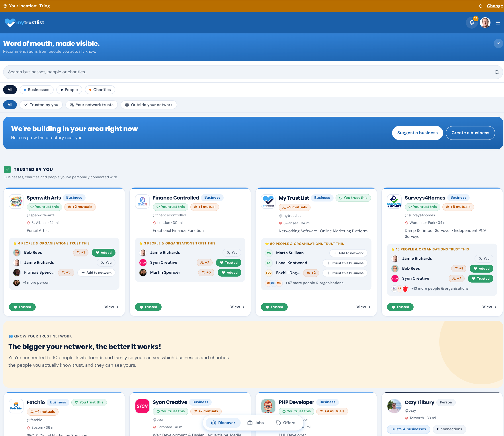
Task: Click Suggest a business
Action: [x=417, y=133]
